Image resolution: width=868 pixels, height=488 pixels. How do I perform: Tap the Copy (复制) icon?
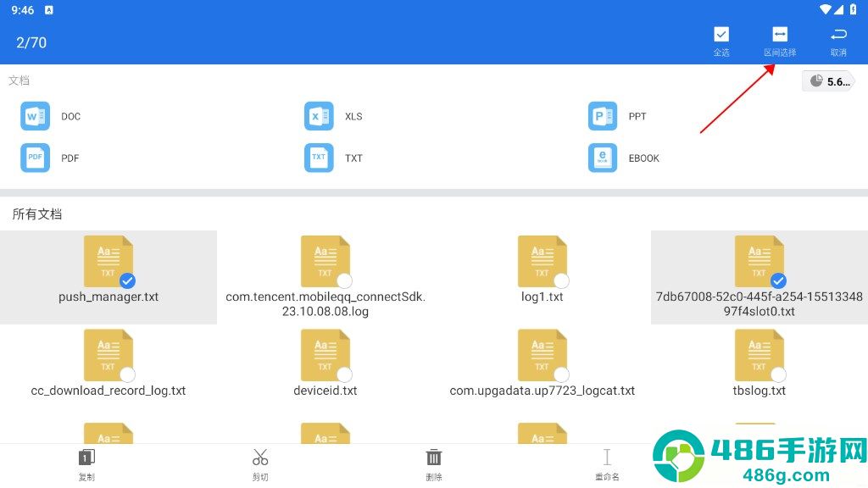pos(86,457)
